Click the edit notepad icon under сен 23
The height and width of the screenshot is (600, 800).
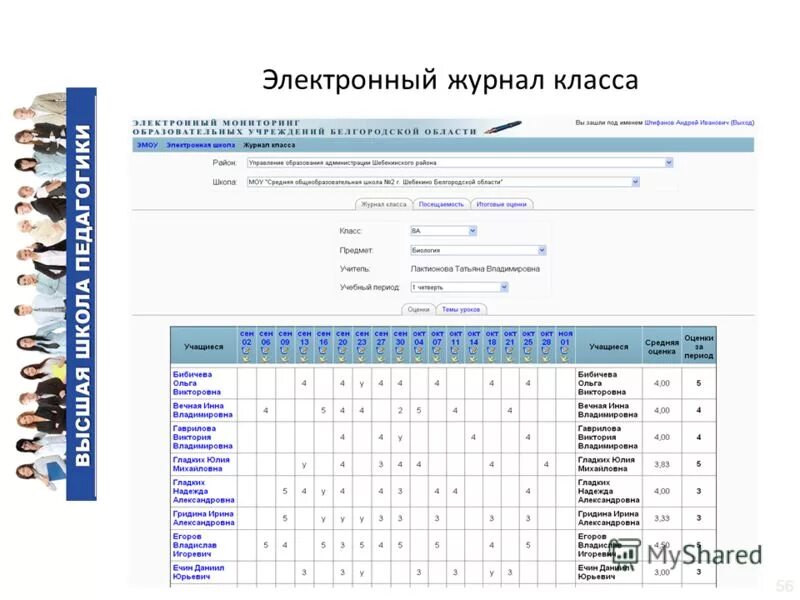[362, 351]
